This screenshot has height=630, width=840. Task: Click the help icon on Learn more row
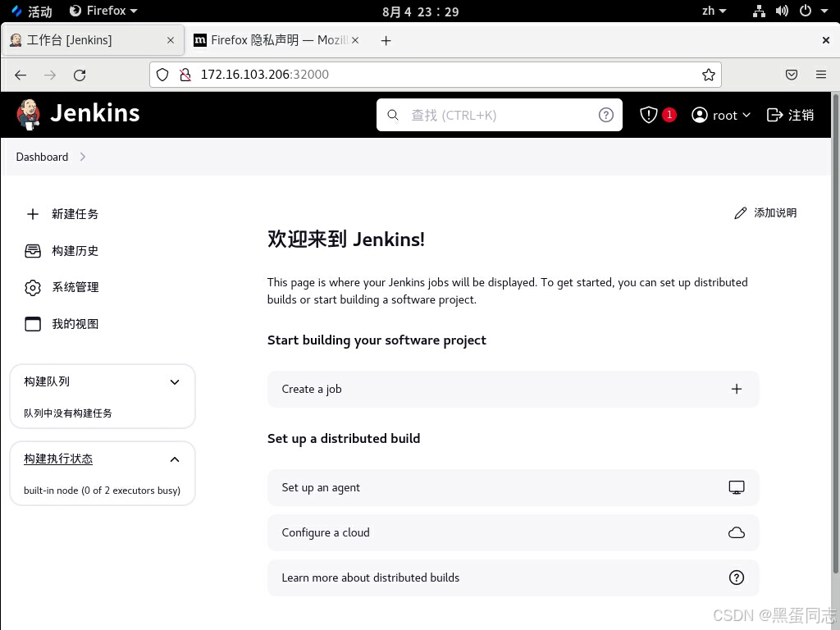click(x=736, y=577)
